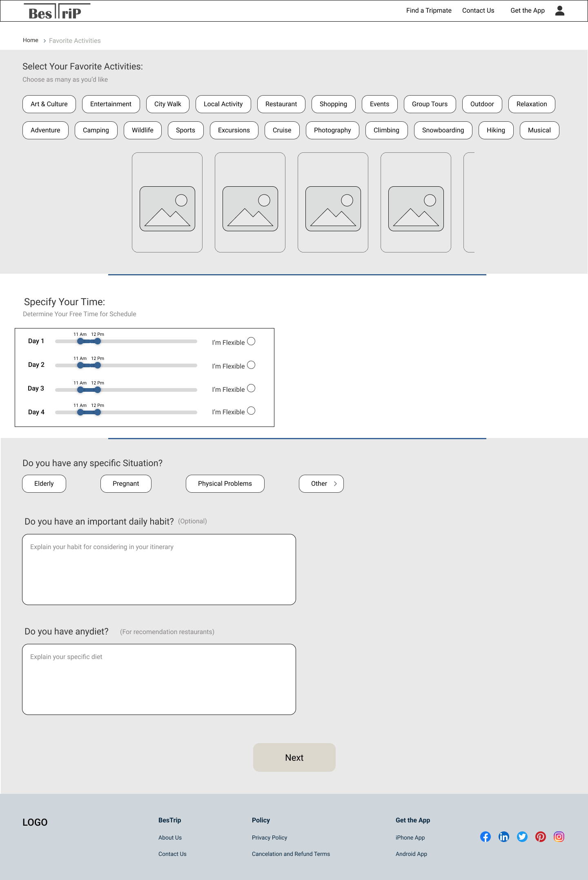Image resolution: width=588 pixels, height=880 pixels.
Task: Open Cancelation and Refund Terms link
Action: point(291,854)
